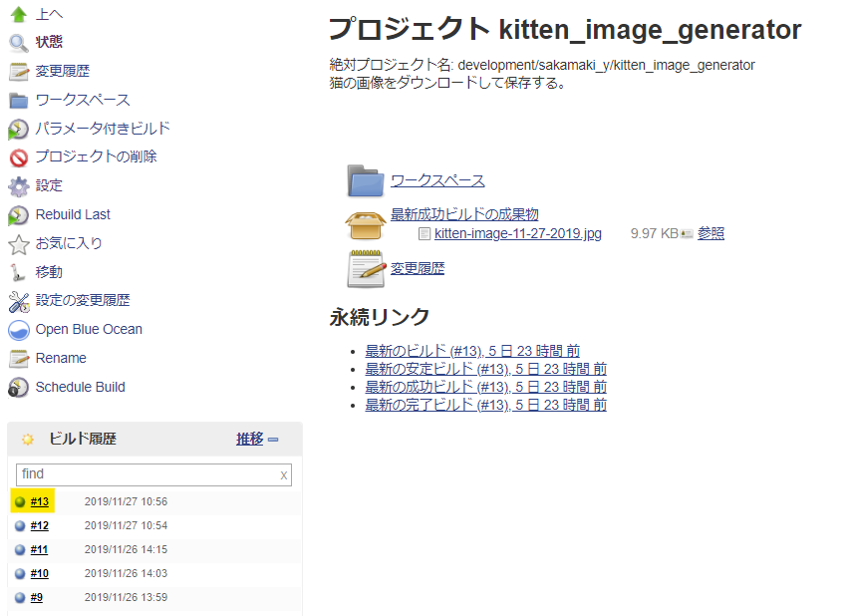Open the 最新の安定ビルド (#13) permalink
Screen dimensions: 853x616
[x=485, y=369]
